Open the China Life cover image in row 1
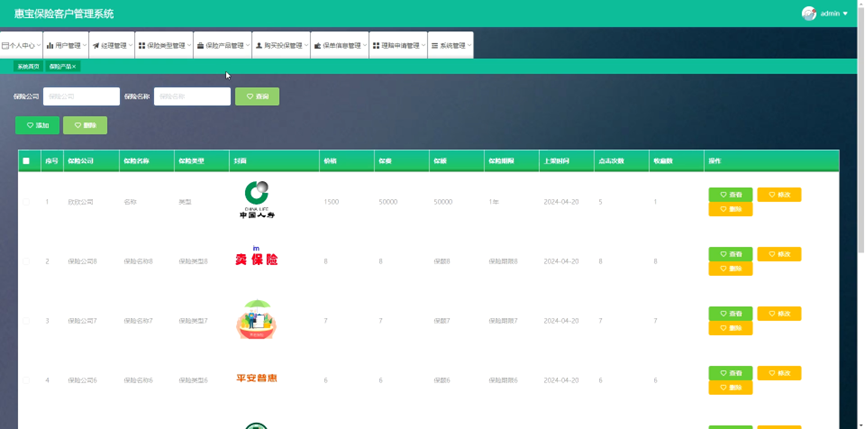Viewport: 865px width, 429px height. [x=256, y=200]
